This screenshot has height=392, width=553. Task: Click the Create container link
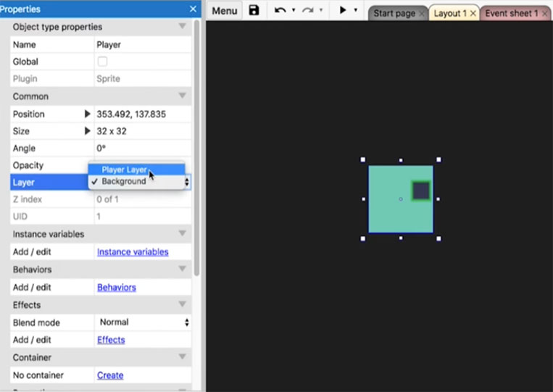point(110,375)
